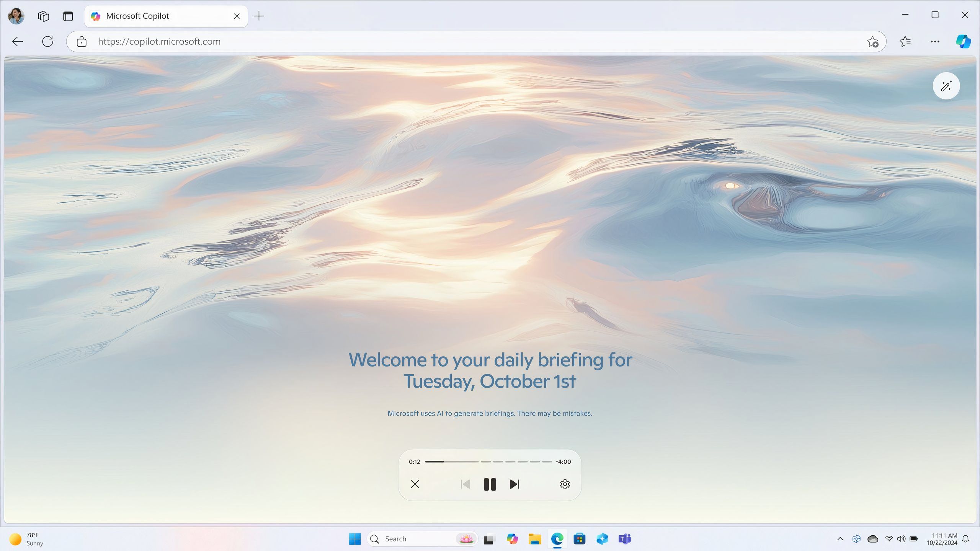Viewport: 980px width, 551px height.
Task: Click the Copilot compose/edit button
Action: tap(946, 86)
